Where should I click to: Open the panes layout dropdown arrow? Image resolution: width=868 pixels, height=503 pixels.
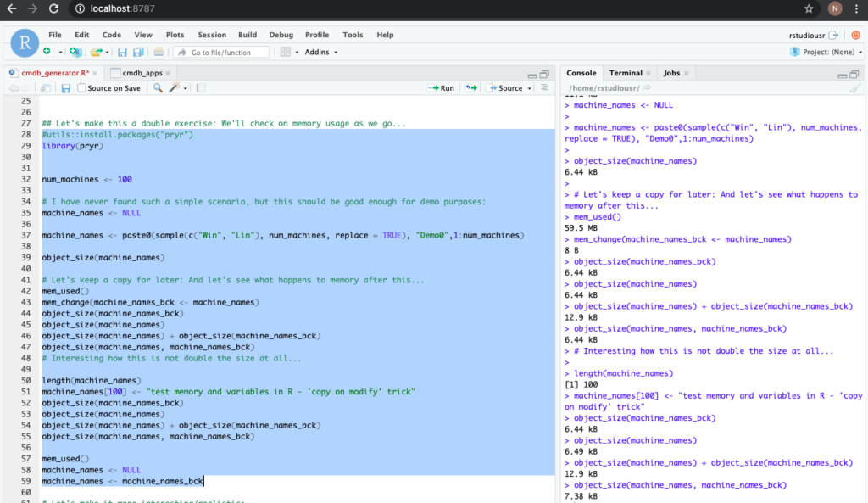pos(297,52)
